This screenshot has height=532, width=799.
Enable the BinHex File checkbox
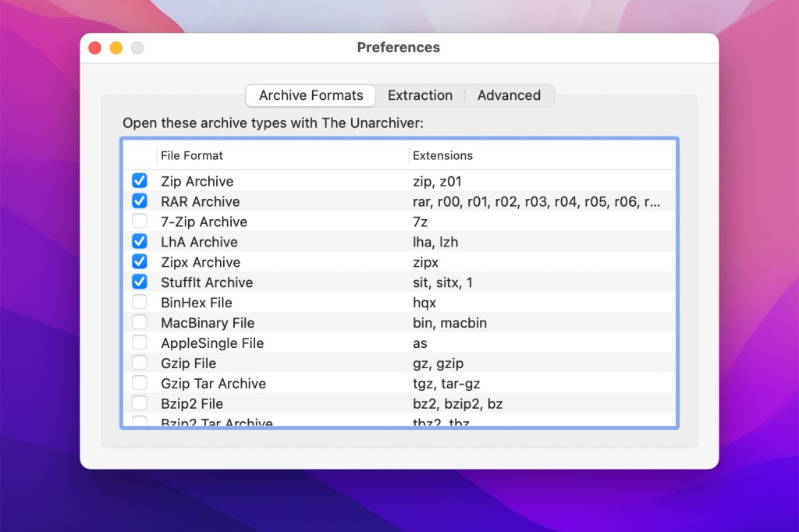coord(140,302)
